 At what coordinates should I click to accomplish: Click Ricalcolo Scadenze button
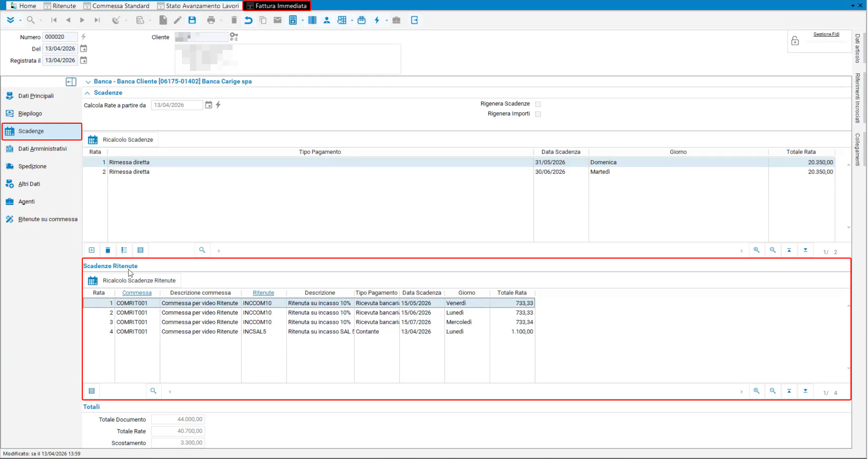pyautogui.click(x=121, y=140)
